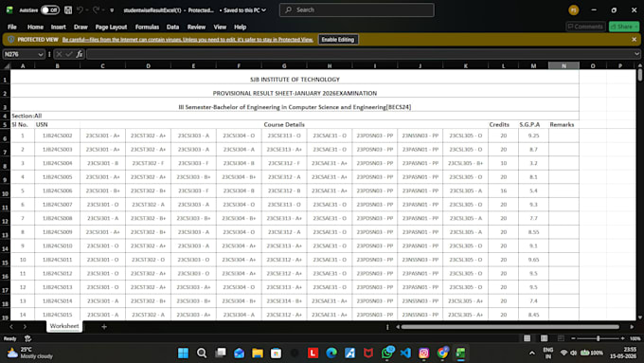Switch to the Insert tab
This screenshot has width=644, height=363.
(59, 27)
